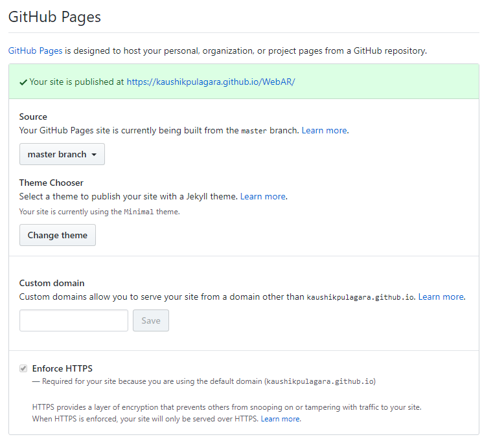Focus the custom domain input field
The height and width of the screenshot is (448, 493).
[74, 320]
